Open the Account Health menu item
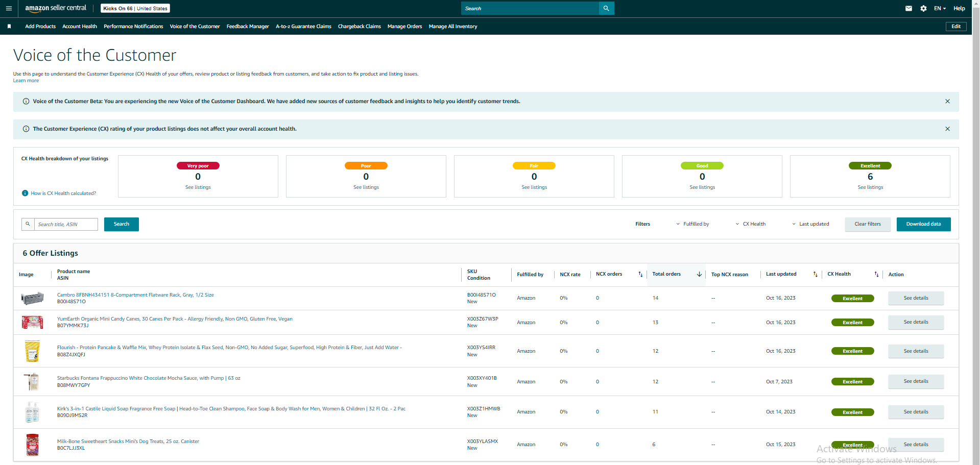This screenshot has height=465, width=980. point(80,27)
